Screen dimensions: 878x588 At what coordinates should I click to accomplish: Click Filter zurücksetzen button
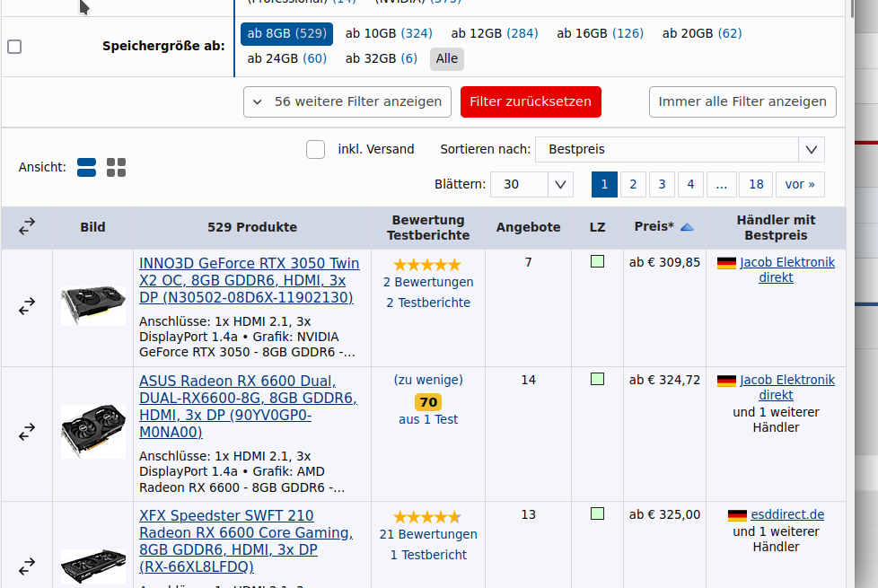[531, 102]
